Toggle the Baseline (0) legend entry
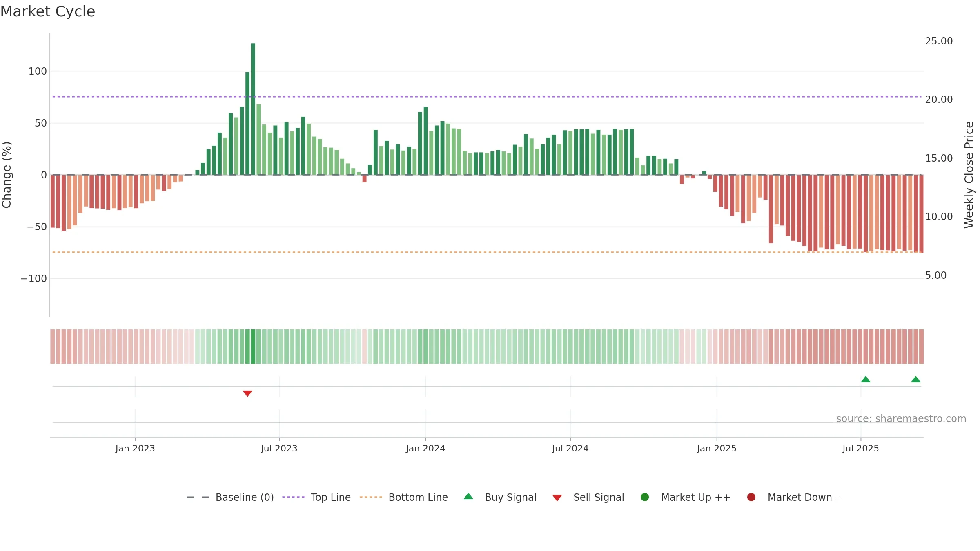 230,497
